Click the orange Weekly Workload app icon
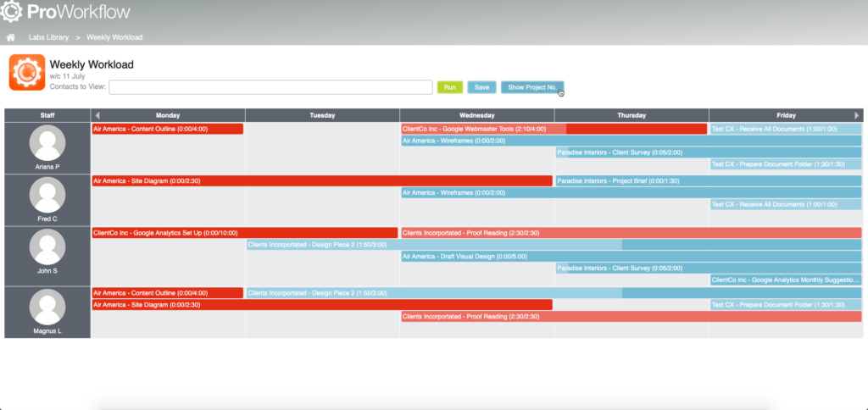868x410 pixels. click(x=27, y=73)
